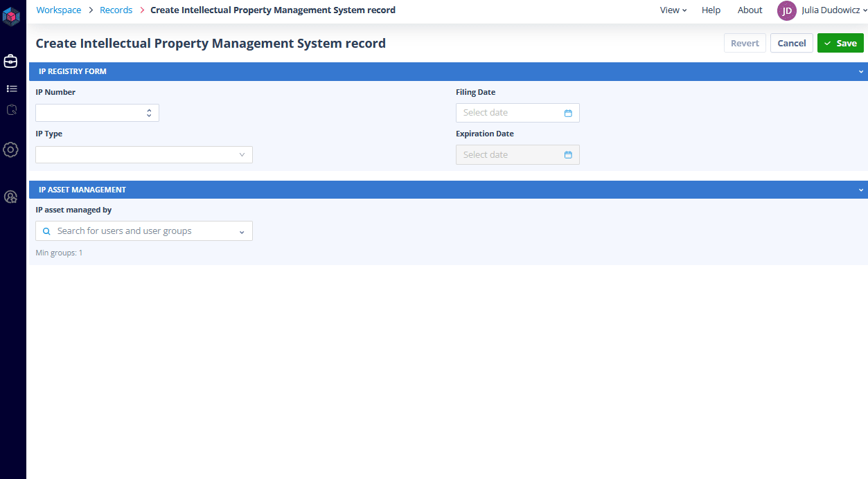This screenshot has height=479, width=868.
Task: Collapse the IP Registry Form section
Action: 861,72
